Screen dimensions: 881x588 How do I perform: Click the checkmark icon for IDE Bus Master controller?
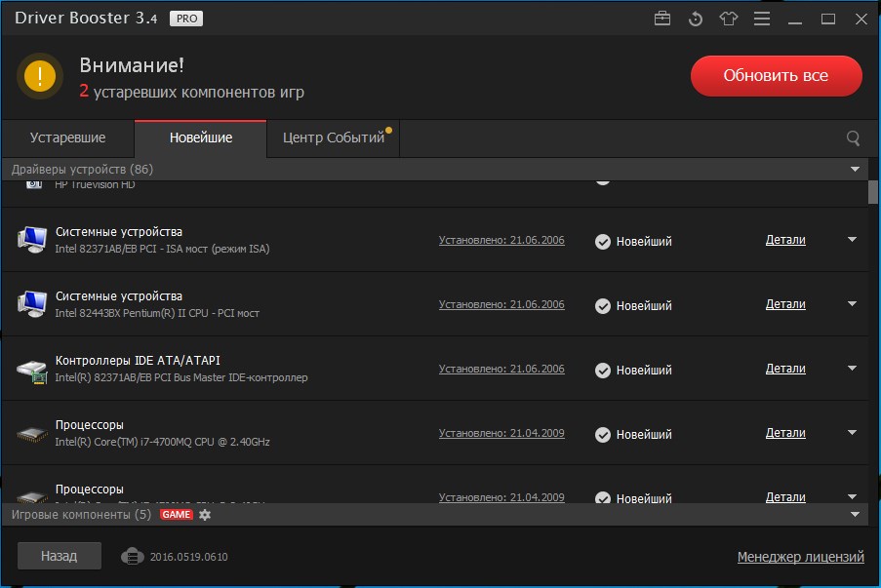pyautogui.click(x=603, y=371)
